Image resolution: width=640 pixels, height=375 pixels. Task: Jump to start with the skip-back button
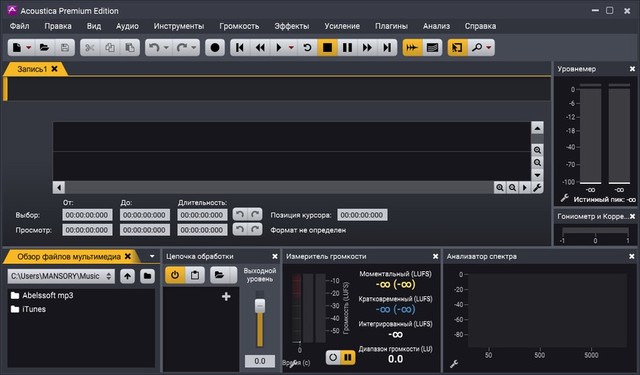[240, 48]
